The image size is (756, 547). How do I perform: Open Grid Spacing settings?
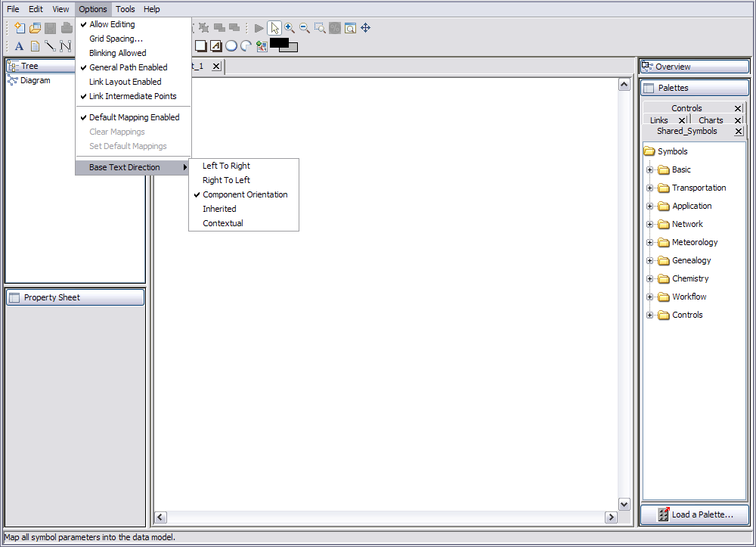pos(116,39)
